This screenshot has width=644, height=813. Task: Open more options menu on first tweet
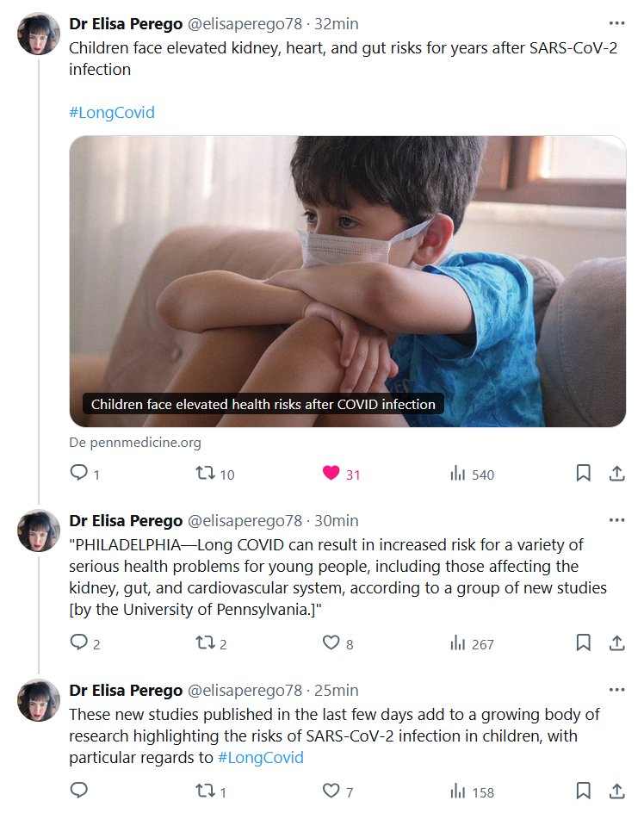[x=616, y=24]
